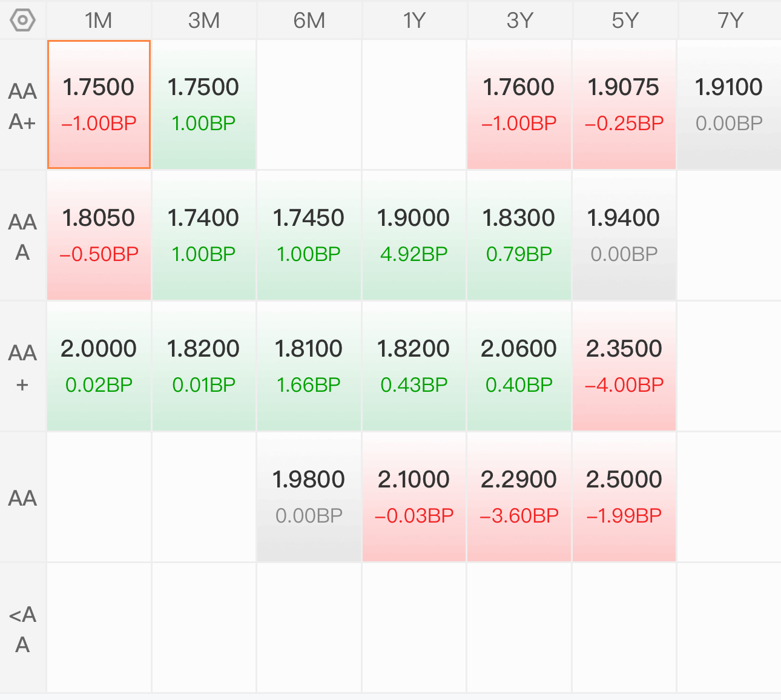Open the hexagon settings icon
Viewport: 781px width, 700px height.
point(22,20)
